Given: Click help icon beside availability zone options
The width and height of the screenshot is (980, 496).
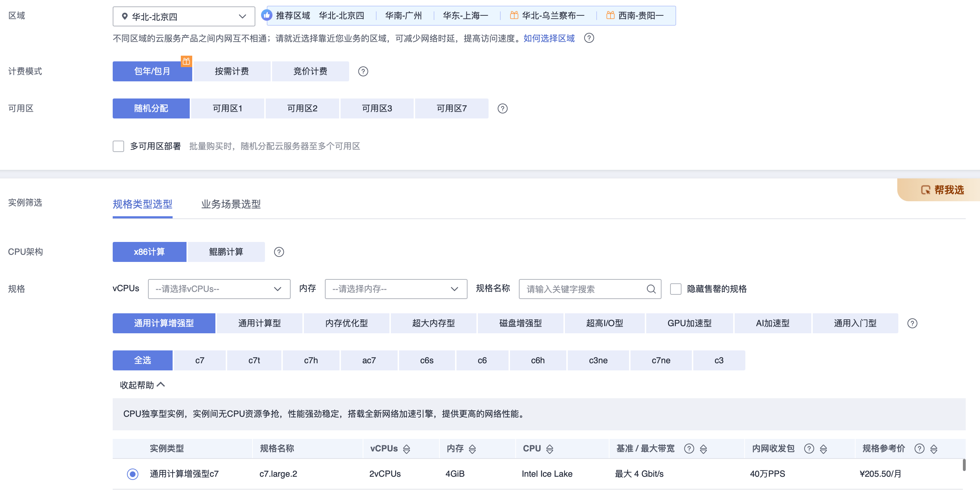Looking at the screenshot, I should [502, 108].
